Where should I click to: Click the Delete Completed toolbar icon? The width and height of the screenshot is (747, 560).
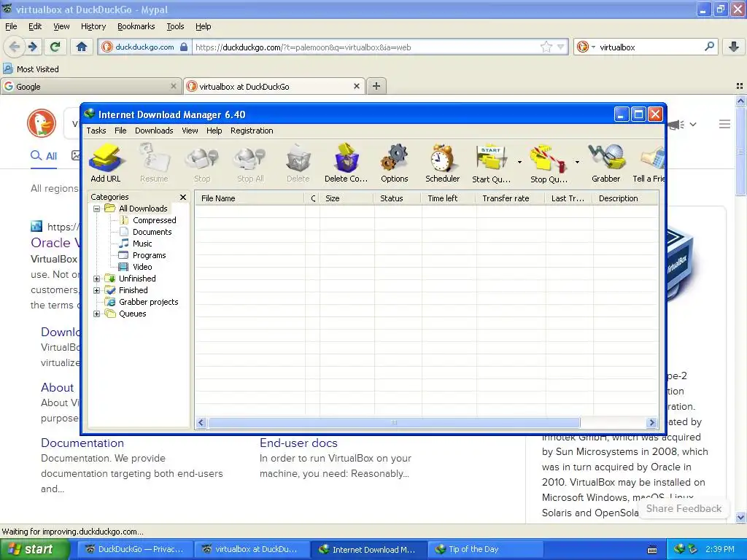(x=347, y=163)
